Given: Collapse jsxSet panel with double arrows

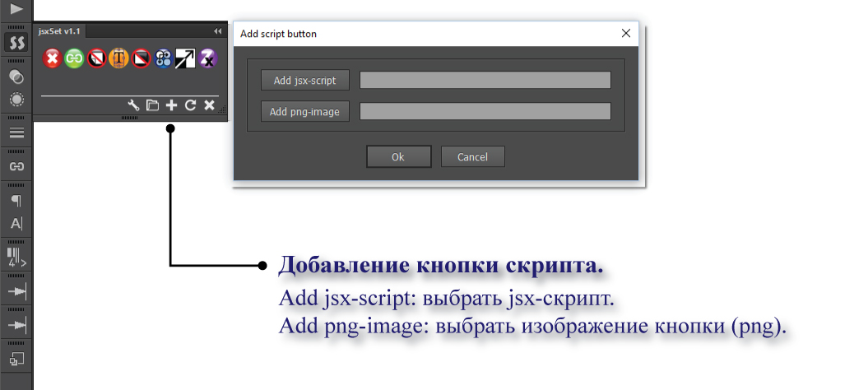Looking at the screenshot, I should coord(217,31).
